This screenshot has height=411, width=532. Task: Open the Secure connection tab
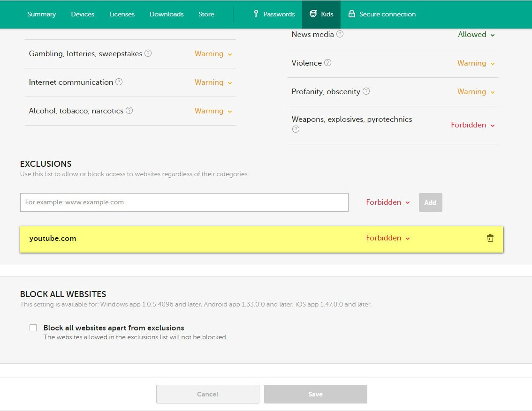tap(382, 14)
